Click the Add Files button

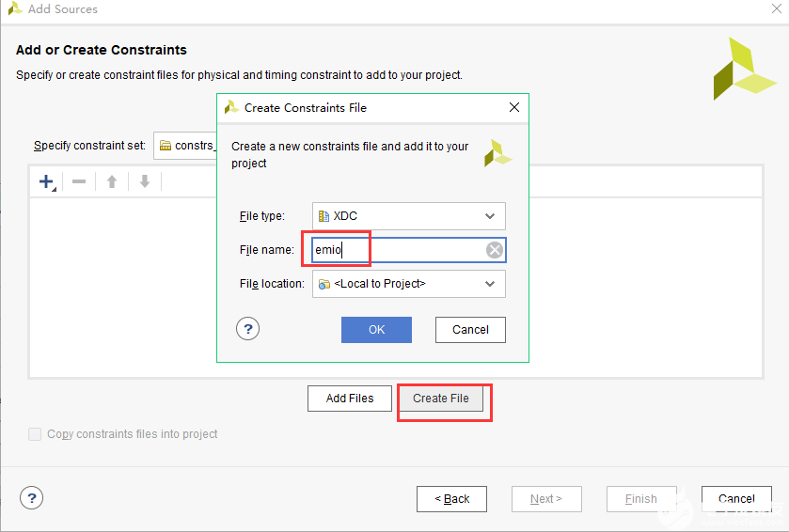pos(350,399)
